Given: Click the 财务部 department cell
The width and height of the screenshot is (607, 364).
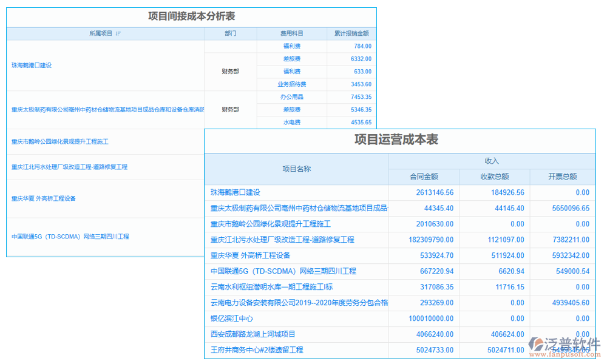Looking at the screenshot, I should (231, 71).
